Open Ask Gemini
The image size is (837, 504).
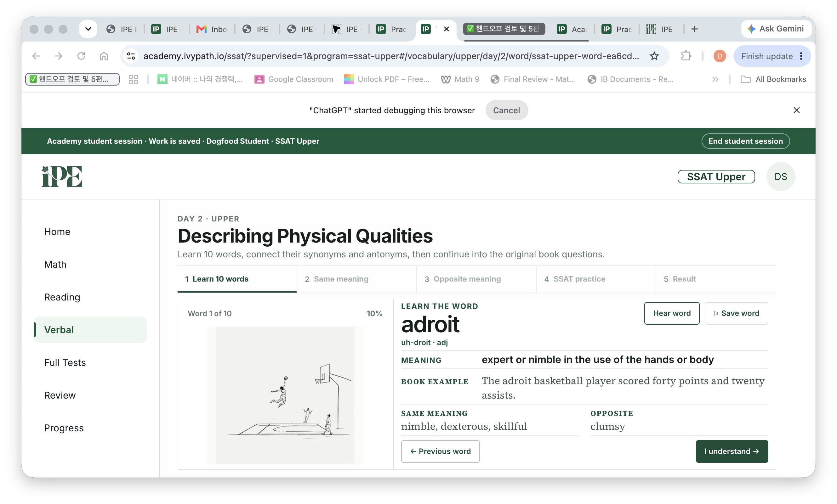pos(776,29)
